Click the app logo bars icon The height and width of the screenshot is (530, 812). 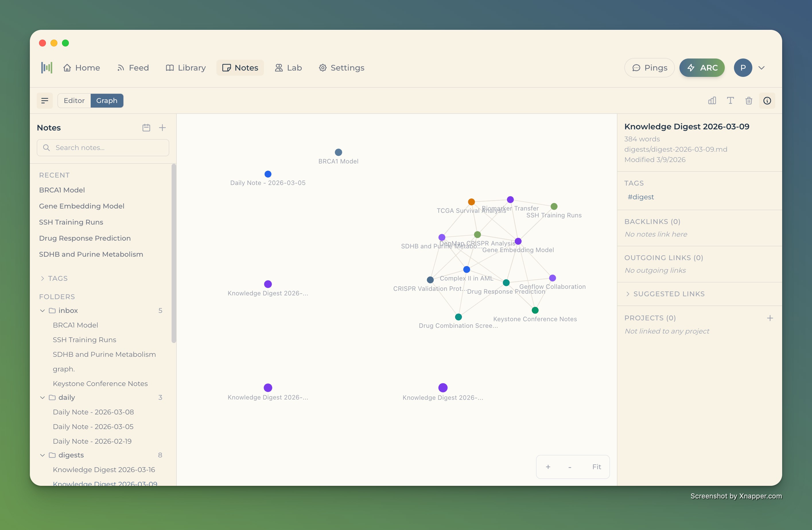point(47,67)
